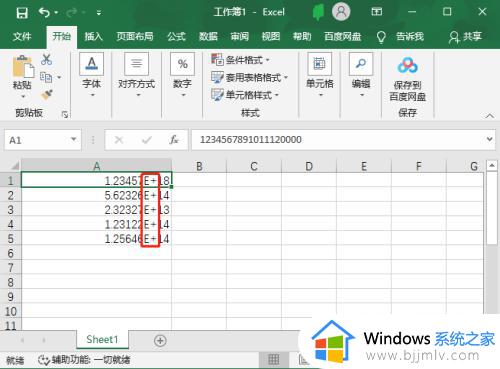Click the 共享 share button
The height and width of the screenshot is (369, 500).
pos(465,37)
